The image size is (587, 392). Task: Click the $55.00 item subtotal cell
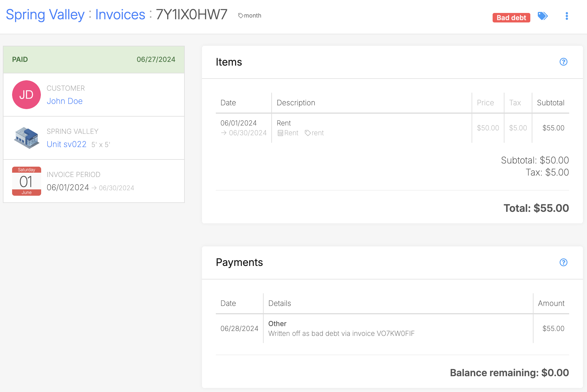(x=553, y=128)
